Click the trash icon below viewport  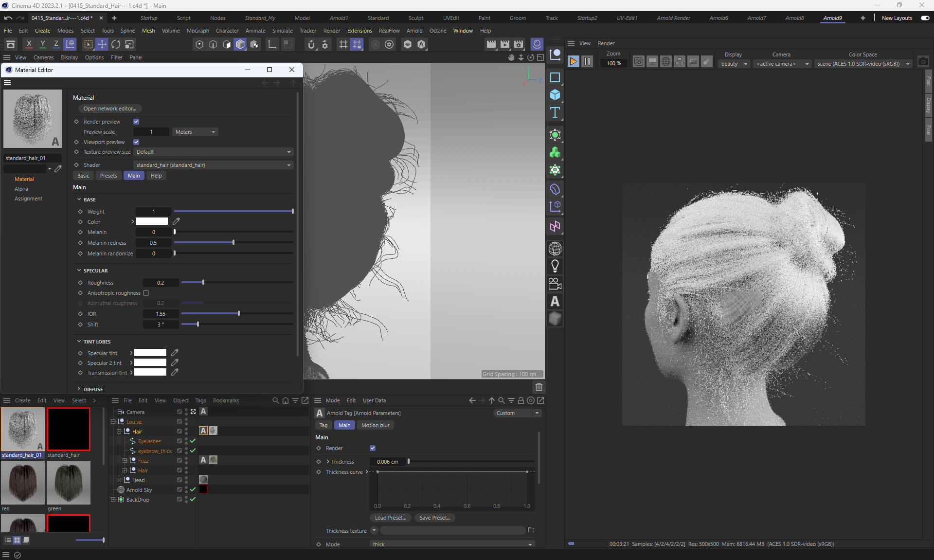[x=539, y=387]
